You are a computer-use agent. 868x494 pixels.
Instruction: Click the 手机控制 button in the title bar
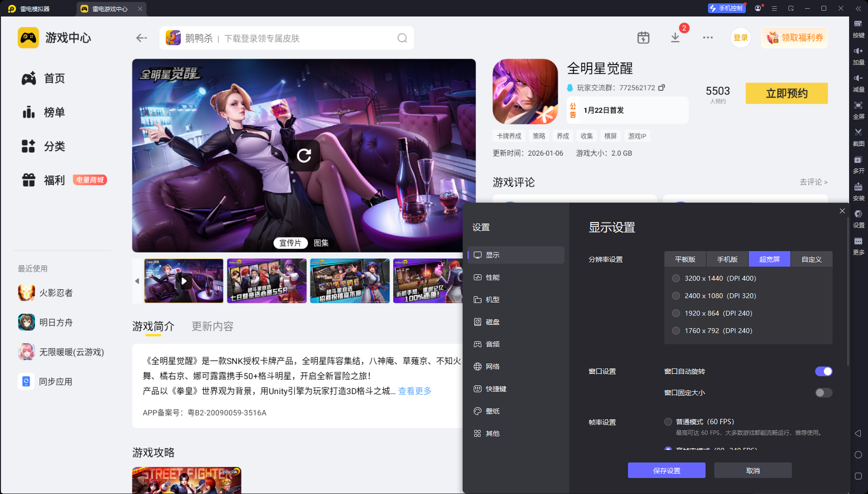tap(726, 8)
